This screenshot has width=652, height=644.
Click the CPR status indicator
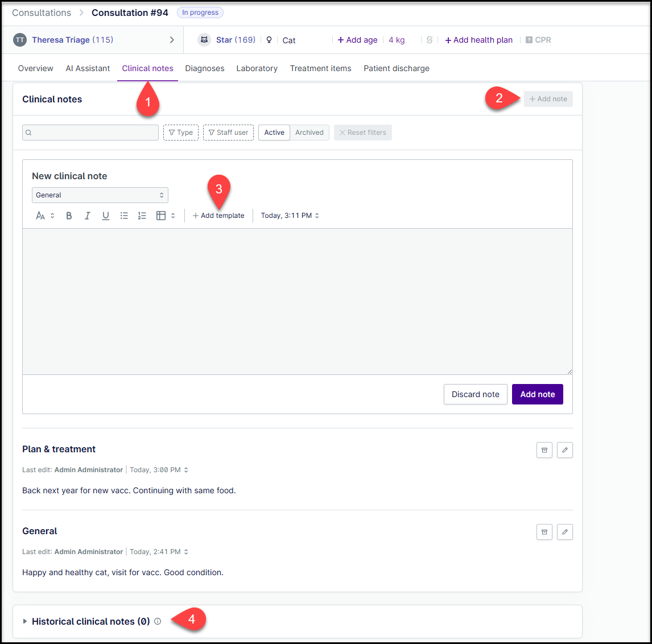538,40
